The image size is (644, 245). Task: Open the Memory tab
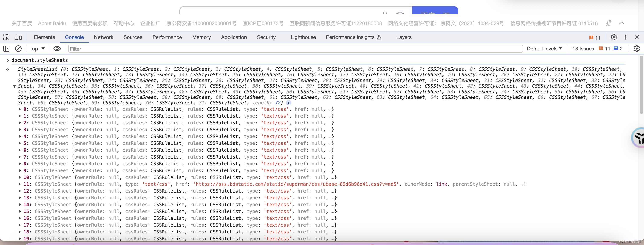(x=202, y=37)
